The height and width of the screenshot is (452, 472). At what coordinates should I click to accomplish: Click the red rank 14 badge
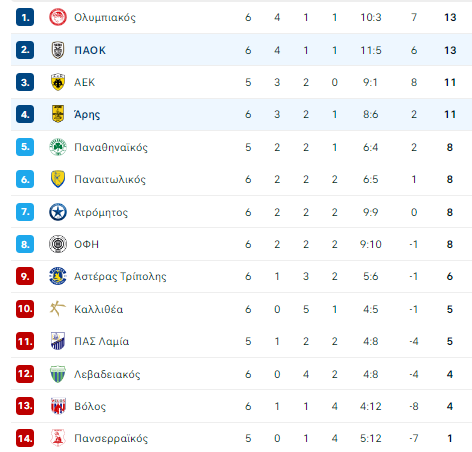click(x=25, y=438)
